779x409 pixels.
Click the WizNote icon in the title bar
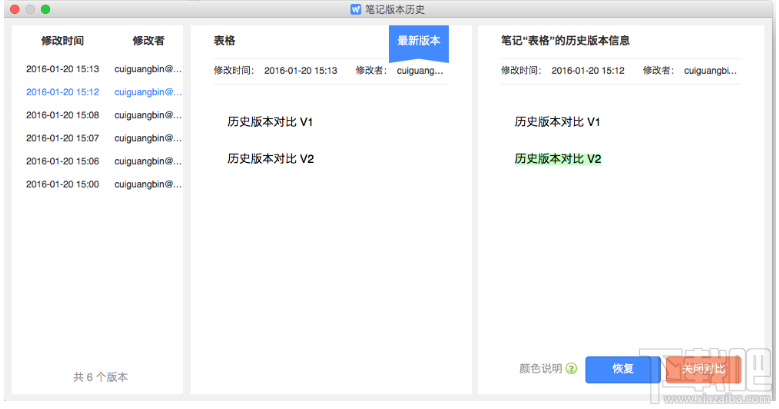point(356,9)
